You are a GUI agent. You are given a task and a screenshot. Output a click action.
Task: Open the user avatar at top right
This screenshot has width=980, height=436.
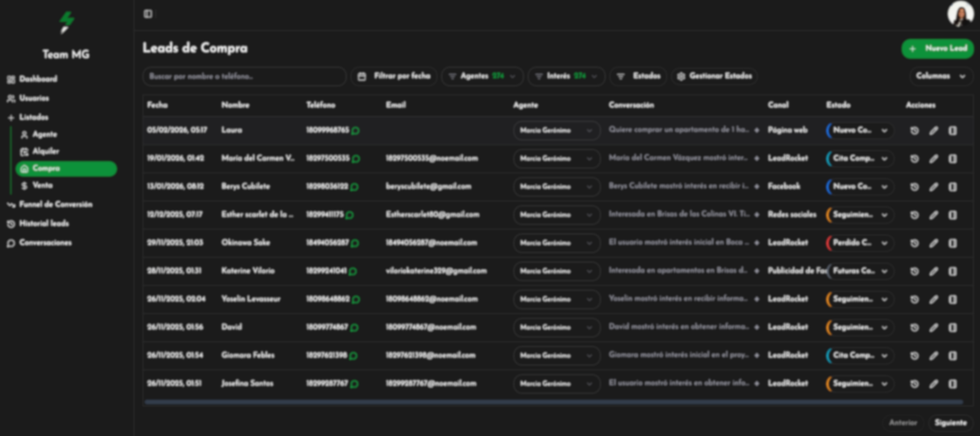[959, 14]
